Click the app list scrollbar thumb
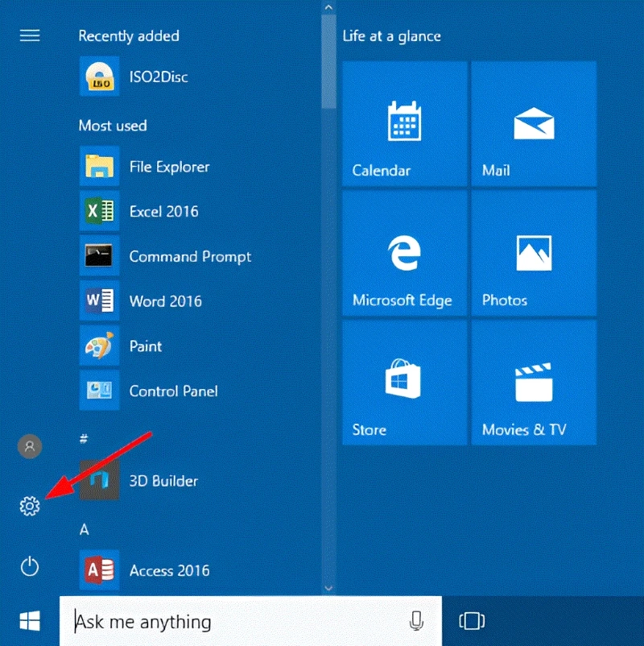644x646 pixels. click(328, 62)
